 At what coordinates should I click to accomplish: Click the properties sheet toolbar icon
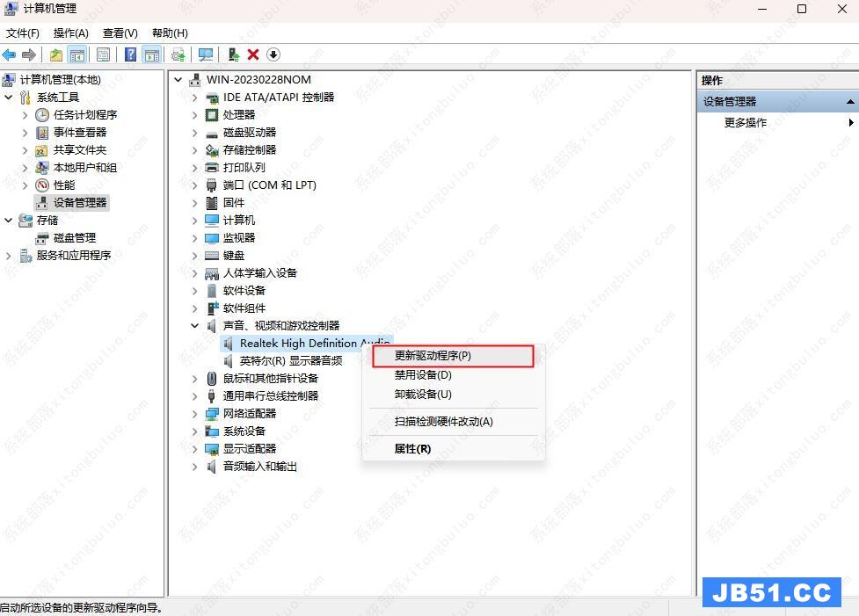(104, 54)
